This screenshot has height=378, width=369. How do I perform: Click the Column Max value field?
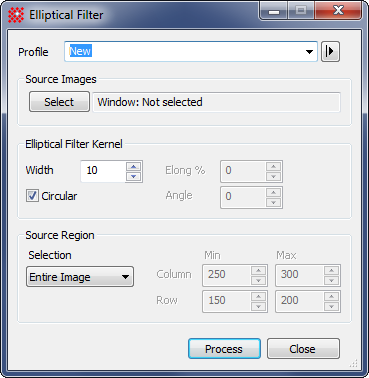[x=300, y=275]
